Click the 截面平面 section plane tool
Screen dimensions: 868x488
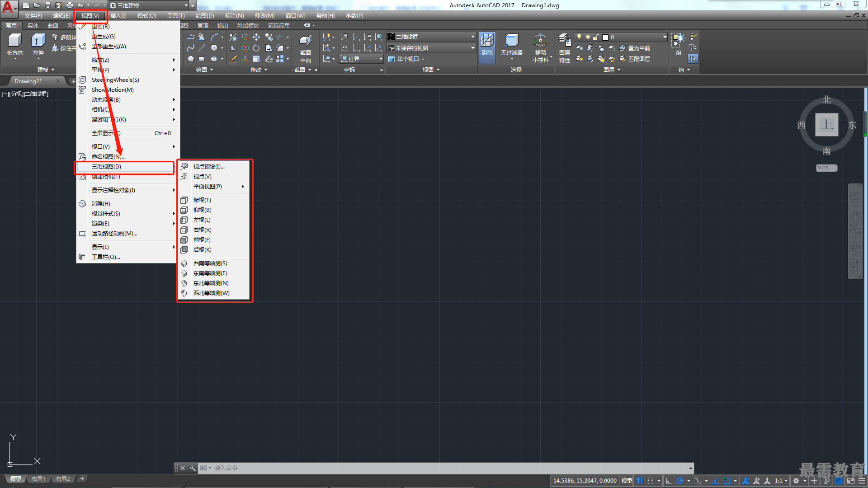click(x=306, y=48)
